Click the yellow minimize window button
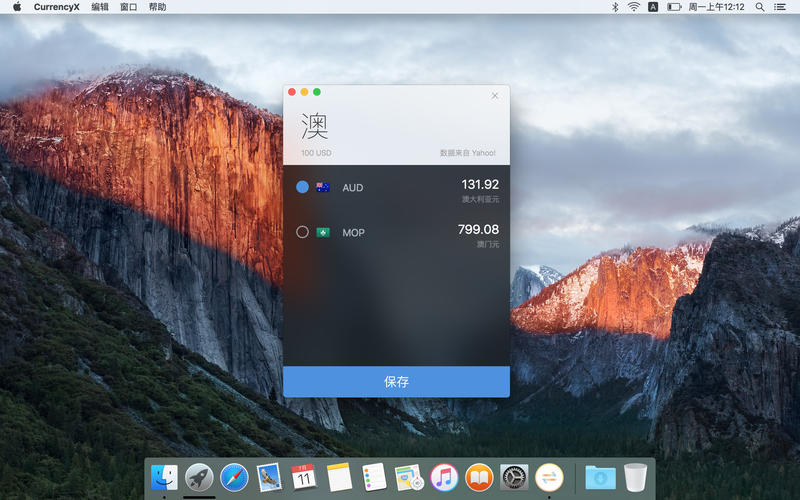The width and height of the screenshot is (800, 500). click(304, 92)
